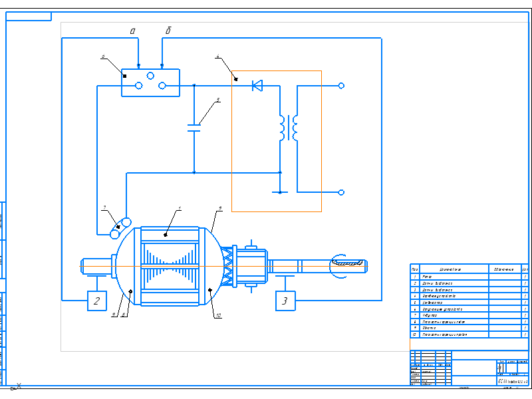Image resolution: width=532 pixels, height=399 pixels.
Task: Click the capacitor symbol
Action: click(x=194, y=127)
